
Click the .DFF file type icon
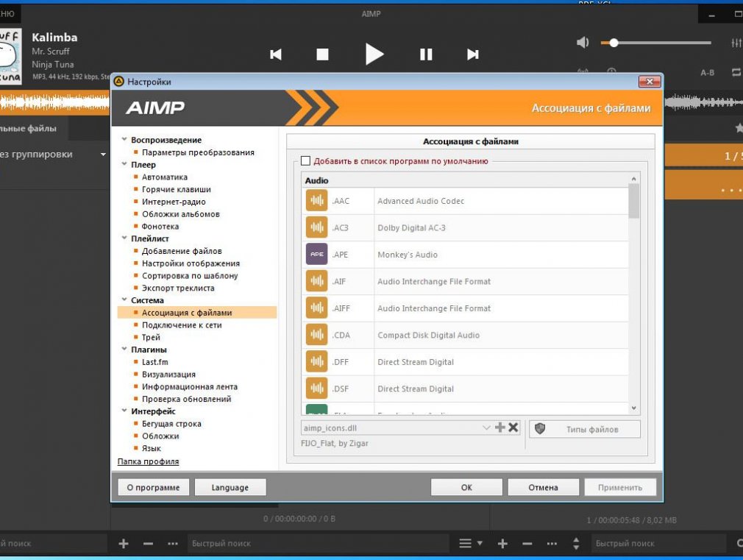(x=316, y=362)
